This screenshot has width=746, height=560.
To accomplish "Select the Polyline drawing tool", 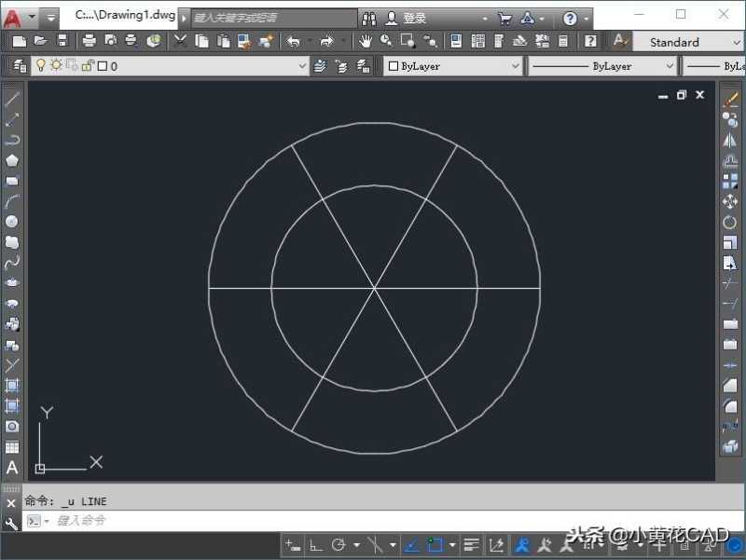I will coord(10,139).
